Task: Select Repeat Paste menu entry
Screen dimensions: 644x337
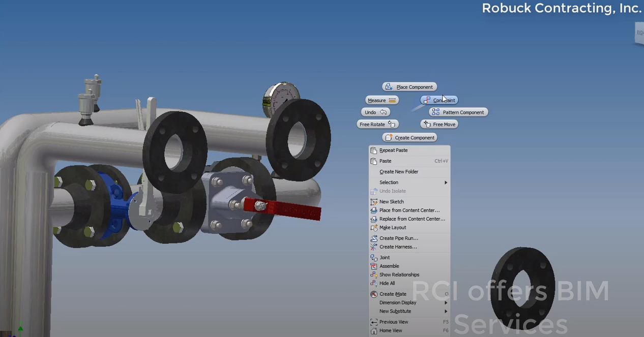Action: click(409, 150)
